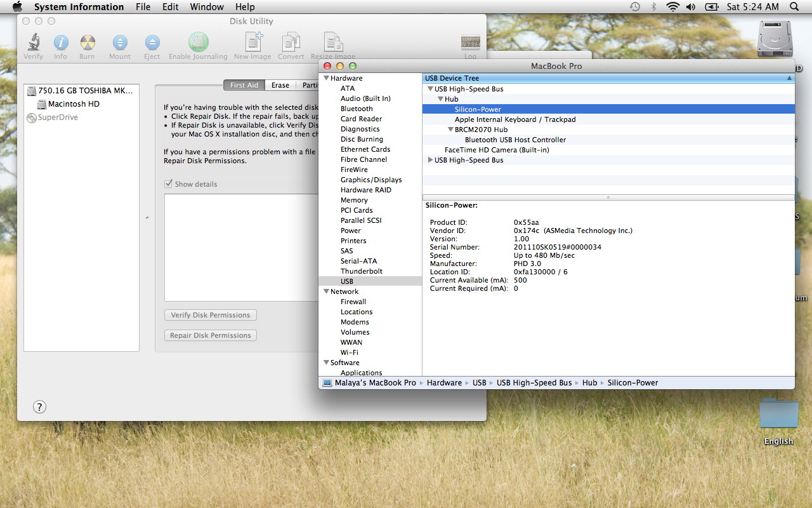The image size is (812, 508).
Task: Click the battery status icon in menu bar
Action: [x=712, y=7]
